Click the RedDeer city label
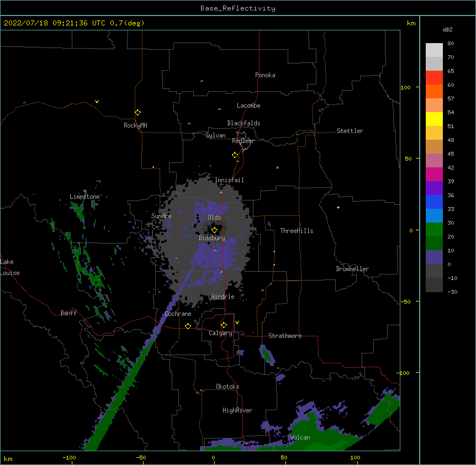 click(x=243, y=141)
